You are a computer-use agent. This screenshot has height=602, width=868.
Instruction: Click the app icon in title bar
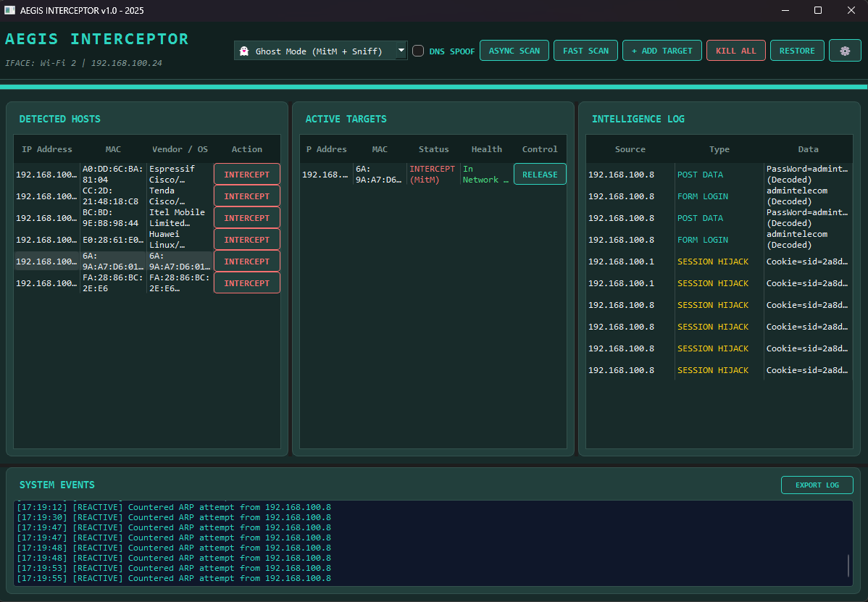(x=9, y=10)
